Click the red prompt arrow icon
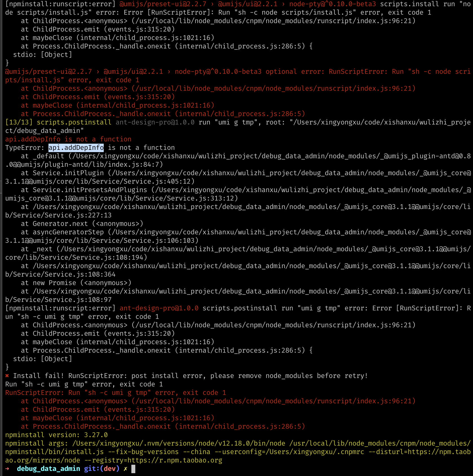The image size is (473, 476). (7, 469)
